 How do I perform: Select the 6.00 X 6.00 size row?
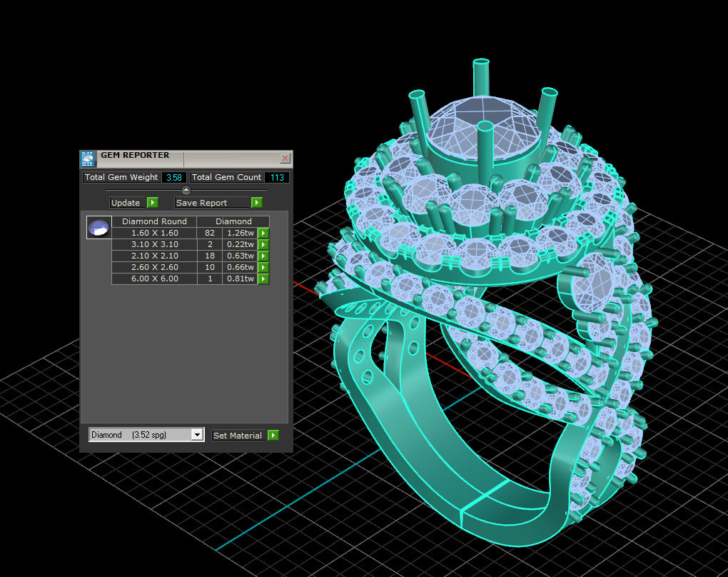(x=154, y=279)
